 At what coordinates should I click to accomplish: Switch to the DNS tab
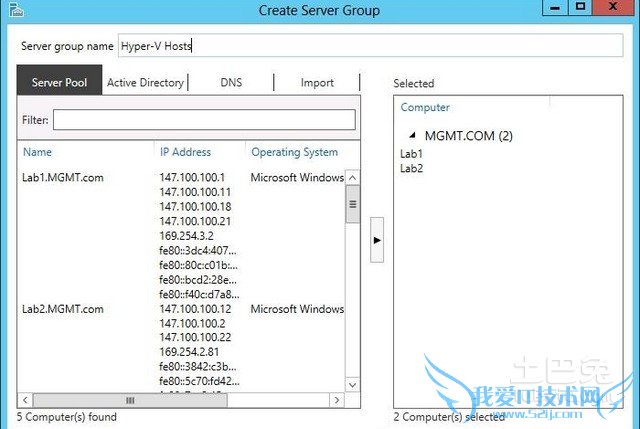[x=231, y=82]
